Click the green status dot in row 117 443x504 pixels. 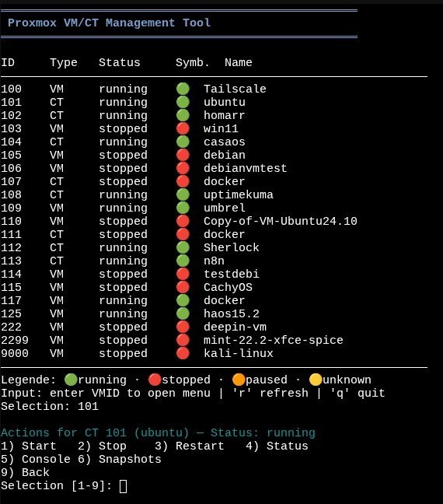(183, 300)
